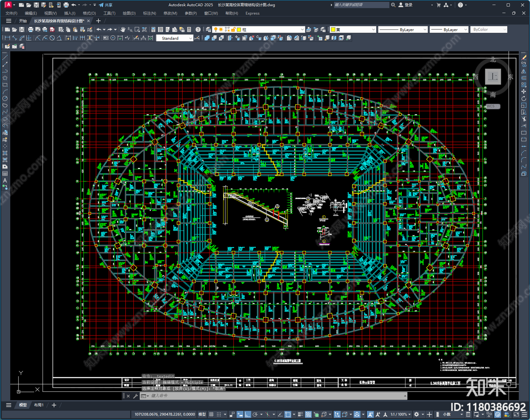Toggle lineweight display in status bar
This screenshot has width=530, height=420.
pyautogui.click(x=300, y=414)
